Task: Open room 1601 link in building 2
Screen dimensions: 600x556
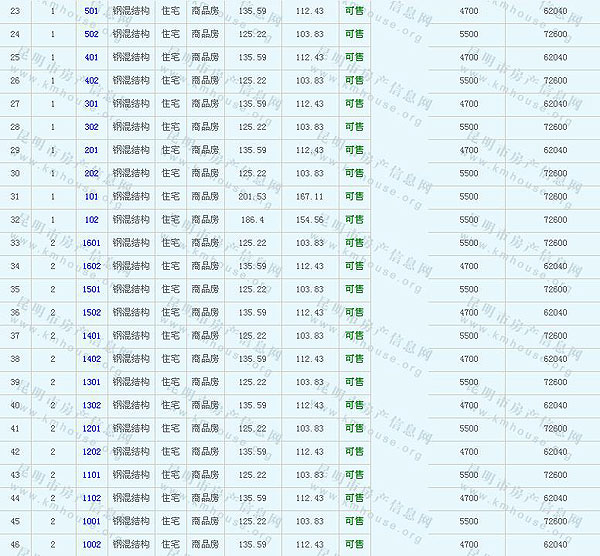Action: (91, 243)
